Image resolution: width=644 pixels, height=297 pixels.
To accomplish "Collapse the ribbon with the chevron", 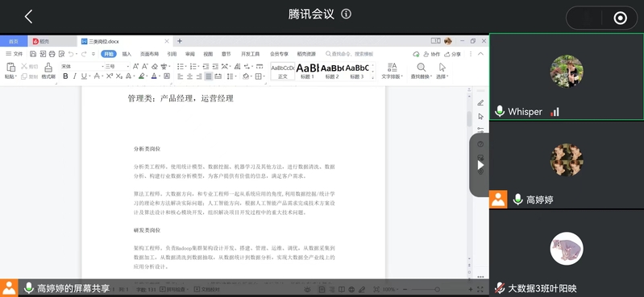I will 481,54.
